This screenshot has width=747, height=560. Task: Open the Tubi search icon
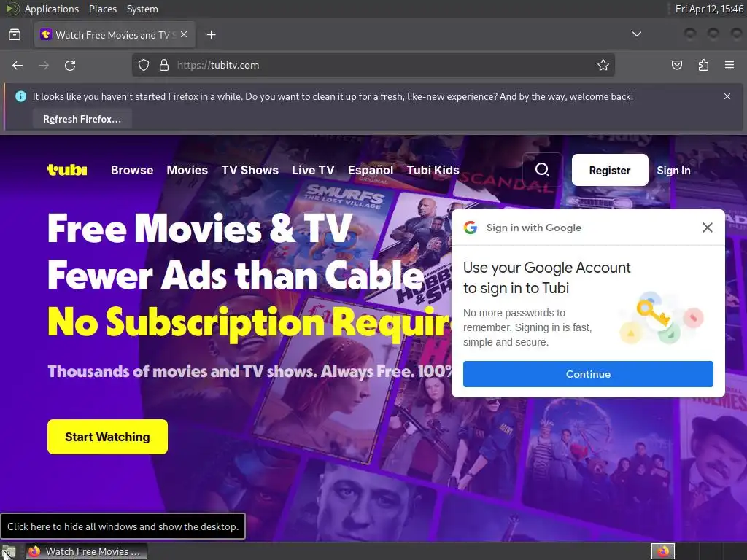[x=542, y=169]
